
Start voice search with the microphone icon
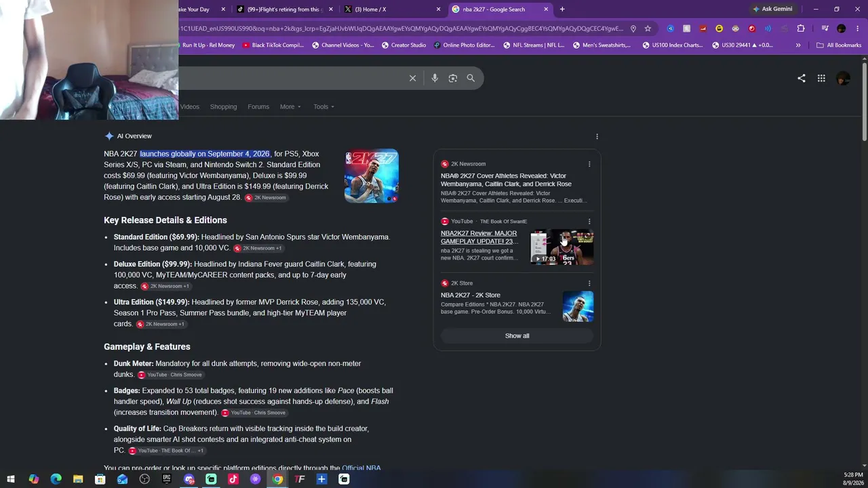coord(435,78)
